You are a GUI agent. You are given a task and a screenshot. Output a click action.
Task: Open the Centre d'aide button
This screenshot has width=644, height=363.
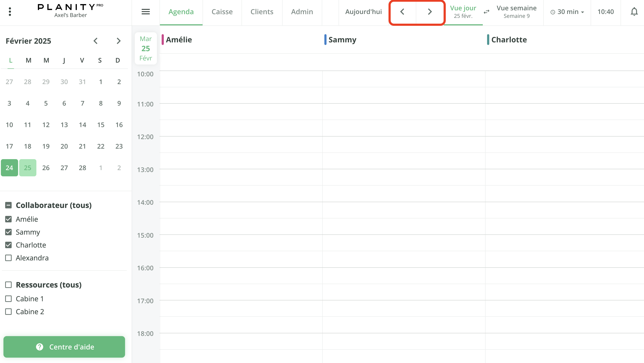[64, 347]
